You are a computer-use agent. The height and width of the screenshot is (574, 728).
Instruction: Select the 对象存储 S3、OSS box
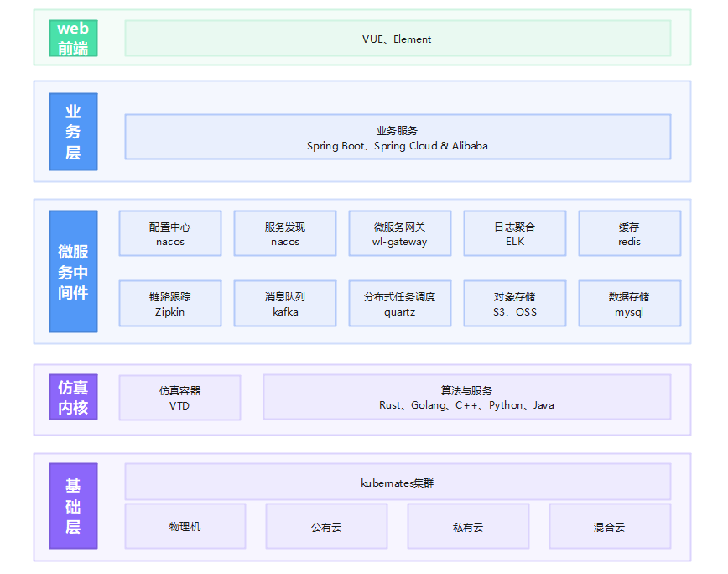tap(515, 303)
